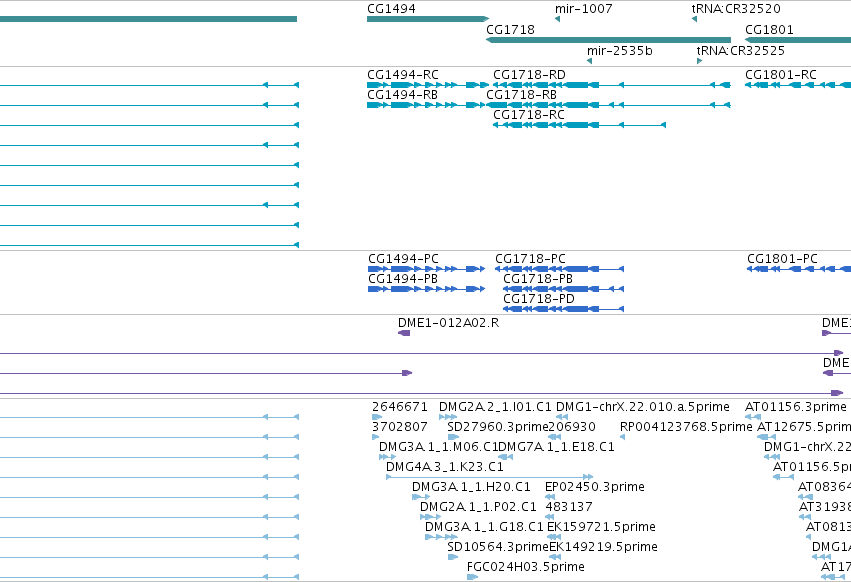Click the tRNA:CR32525 marker
The image size is (851, 582).
click(700, 61)
